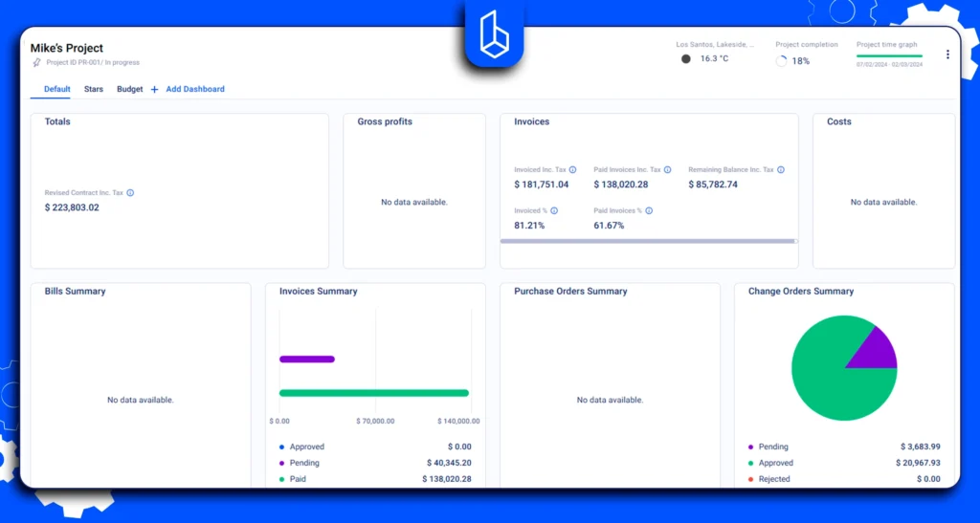Screen dimensions: 980x523
Task: Open the three-dot project options menu
Action: [x=947, y=54]
